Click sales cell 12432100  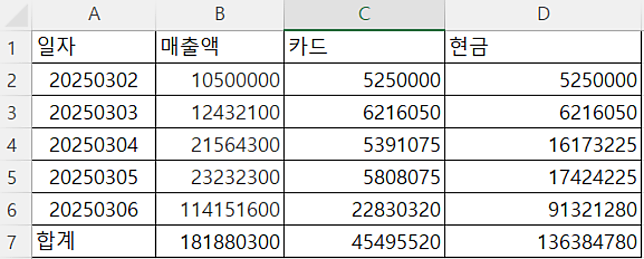[x=219, y=112]
